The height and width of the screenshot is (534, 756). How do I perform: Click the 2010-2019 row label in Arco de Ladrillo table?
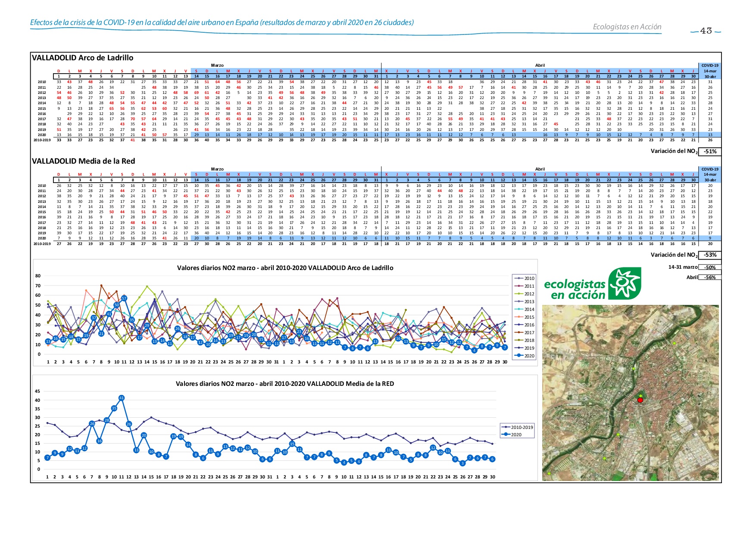[x=42, y=140]
